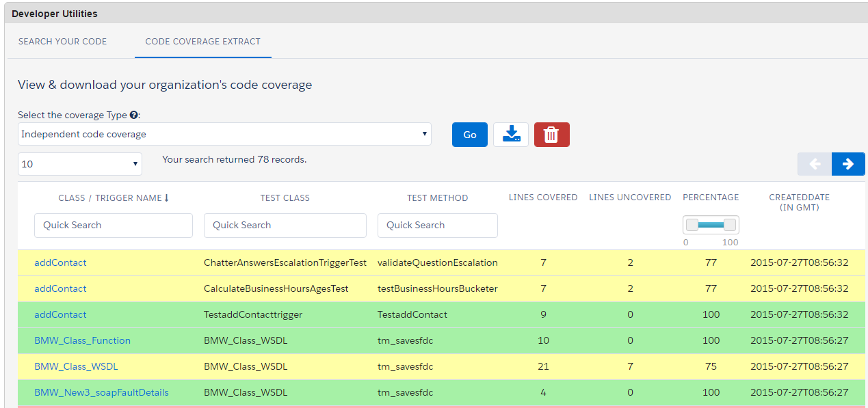Open BMW_New3_soapFaultDetails link
Image resolution: width=868 pixels, height=408 pixels.
pos(101,392)
